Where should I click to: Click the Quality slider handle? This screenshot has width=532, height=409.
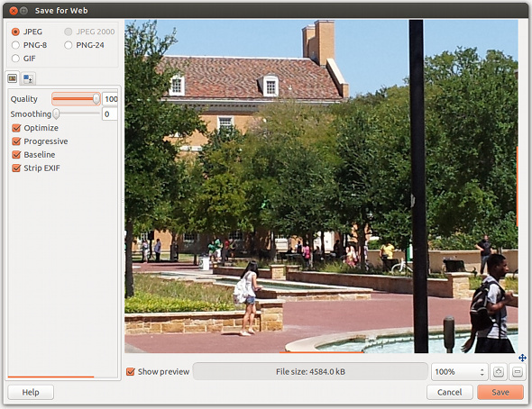96,98
